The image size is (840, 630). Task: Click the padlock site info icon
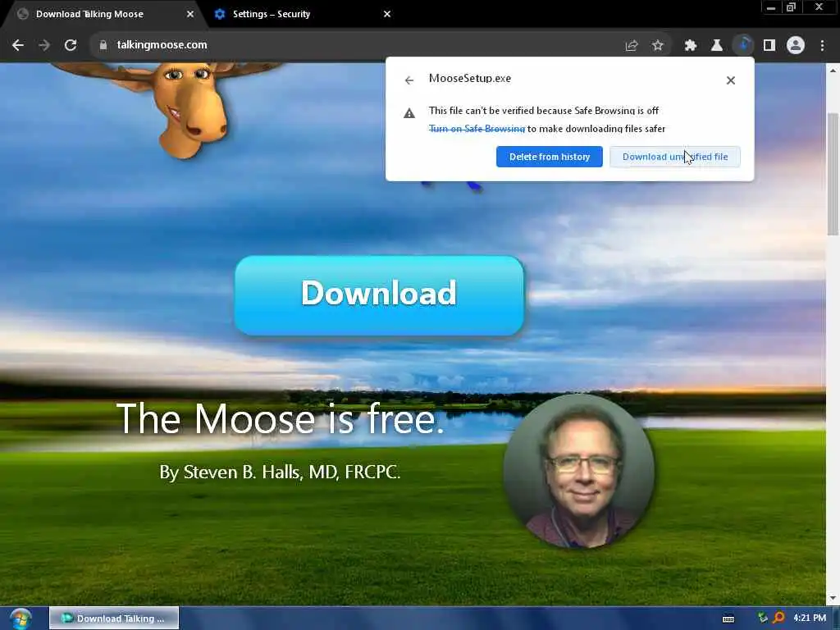click(103, 45)
